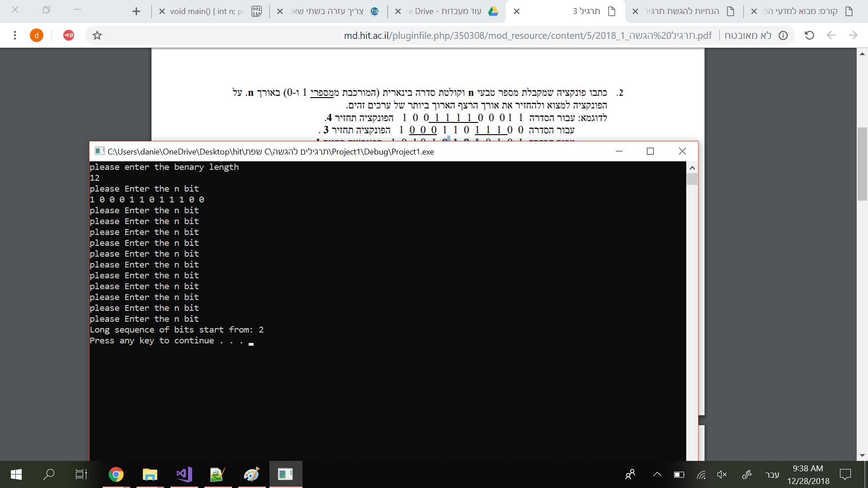Click the console window icon in title bar

click(99, 151)
